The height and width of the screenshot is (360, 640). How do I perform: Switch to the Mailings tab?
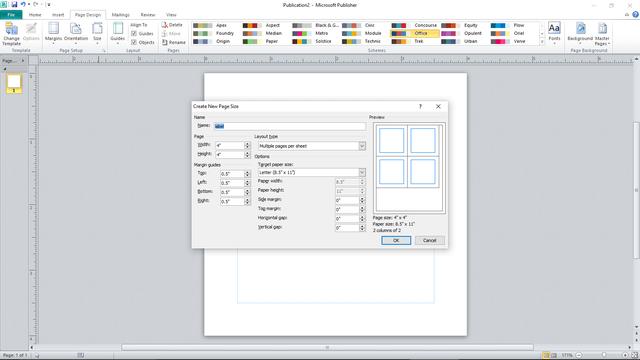click(x=120, y=15)
